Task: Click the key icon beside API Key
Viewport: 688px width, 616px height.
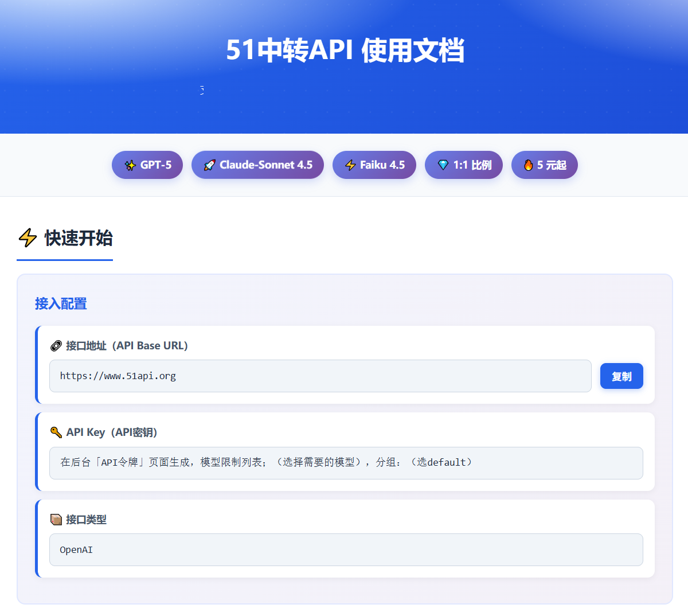Action: tap(56, 432)
